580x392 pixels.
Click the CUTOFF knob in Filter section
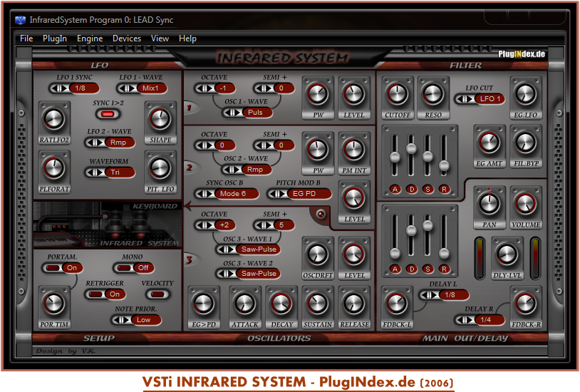(x=397, y=93)
